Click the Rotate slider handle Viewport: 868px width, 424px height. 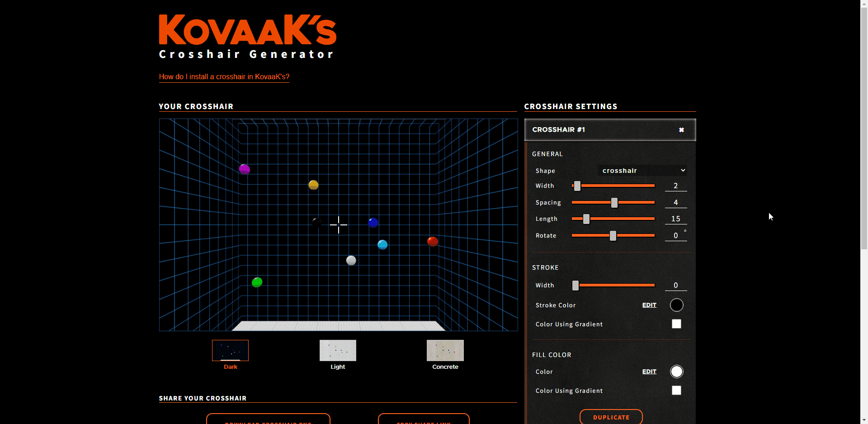click(613, 236)
